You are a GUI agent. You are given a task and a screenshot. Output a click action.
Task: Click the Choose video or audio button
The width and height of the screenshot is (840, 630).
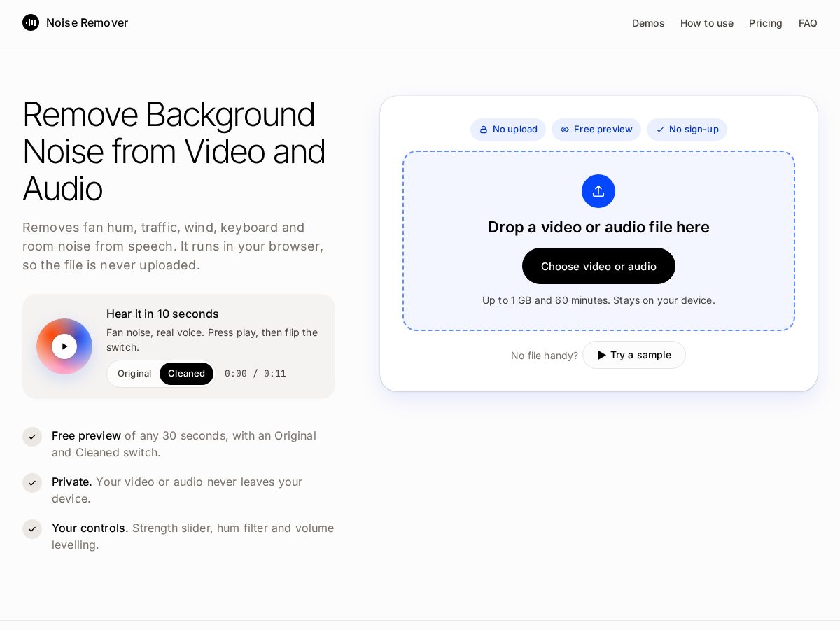coord(598,266)
